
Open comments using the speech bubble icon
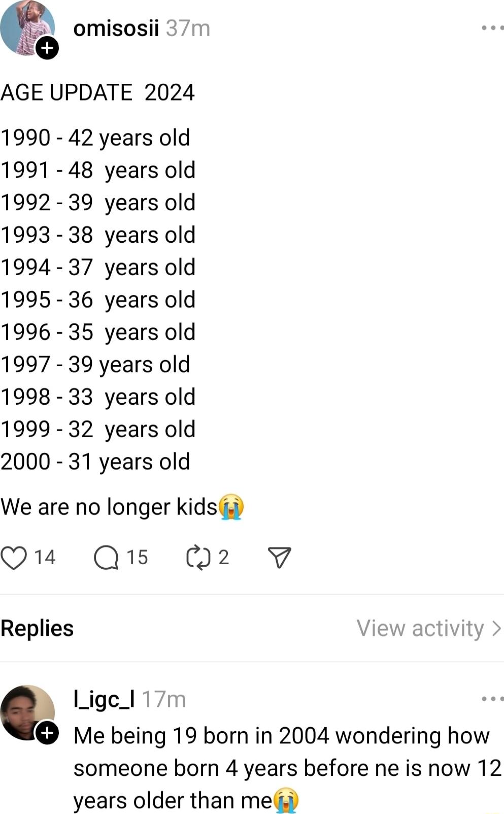(106, 558)
